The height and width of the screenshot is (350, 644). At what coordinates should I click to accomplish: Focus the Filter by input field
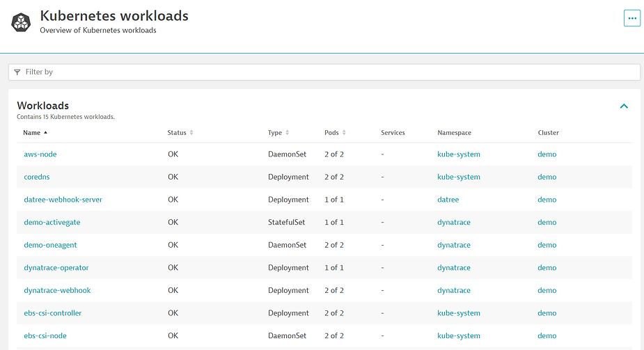(x=324, y=72)
